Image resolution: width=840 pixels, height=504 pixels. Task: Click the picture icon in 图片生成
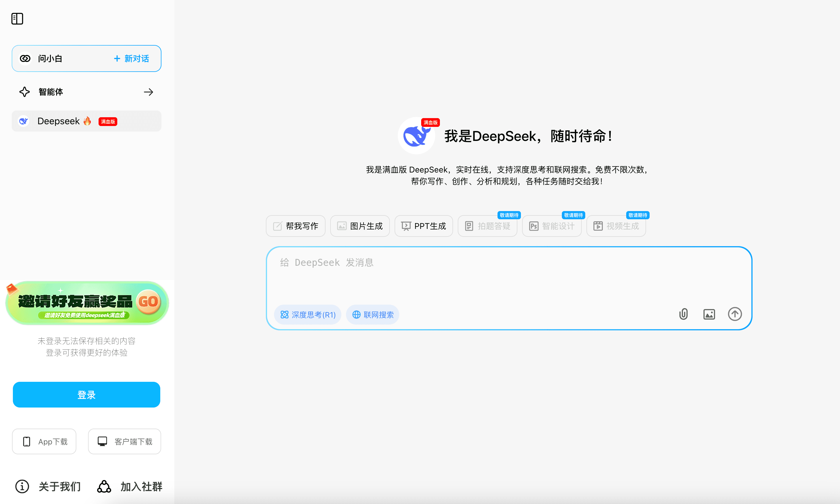[x=342, y=226]
